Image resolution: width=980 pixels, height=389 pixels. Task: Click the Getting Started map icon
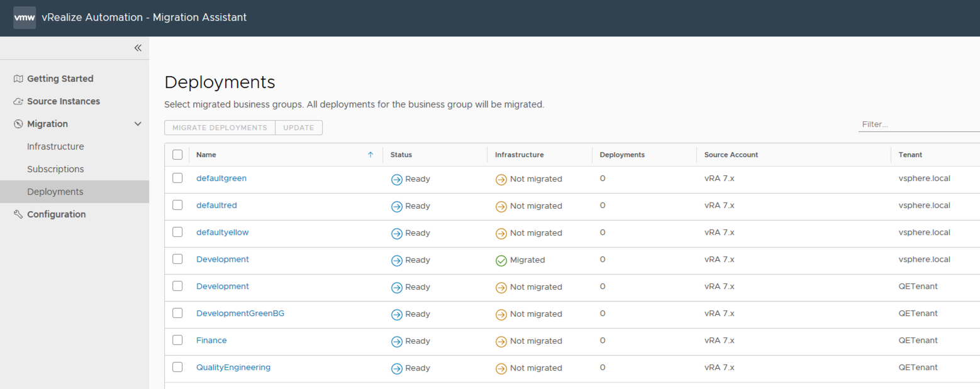tap(18, 79)
